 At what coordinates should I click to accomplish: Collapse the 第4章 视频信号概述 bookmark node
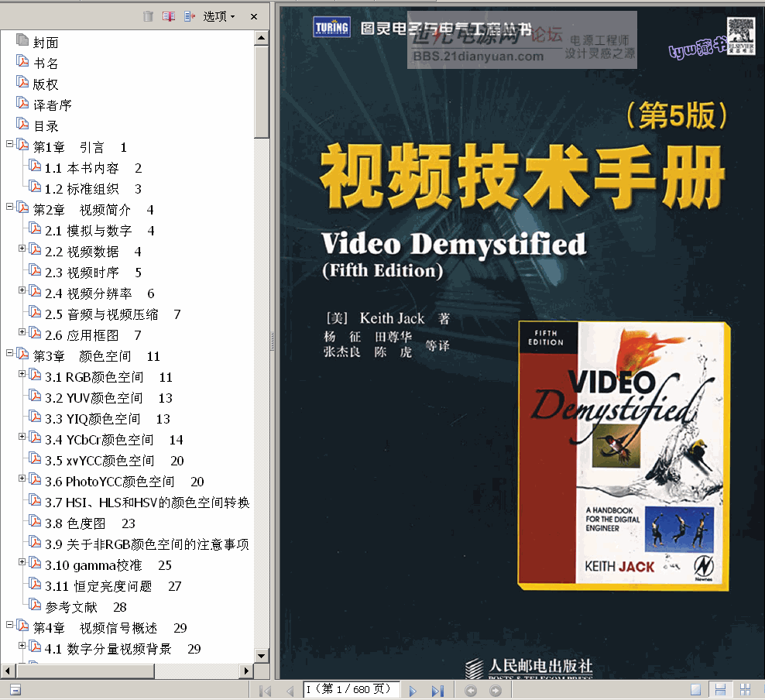pyautogui.click(x=9, y=624)
